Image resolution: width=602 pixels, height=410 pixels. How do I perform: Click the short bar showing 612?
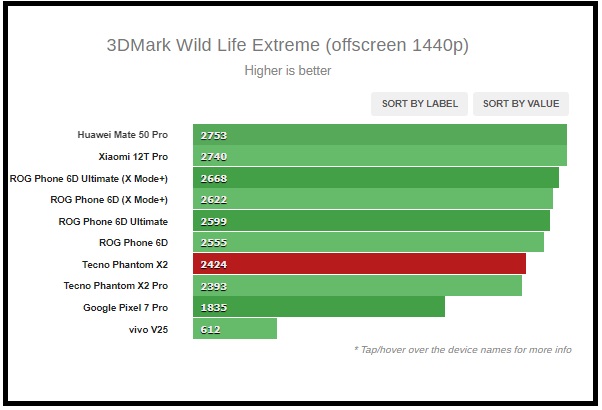click(x=234, y=329)
